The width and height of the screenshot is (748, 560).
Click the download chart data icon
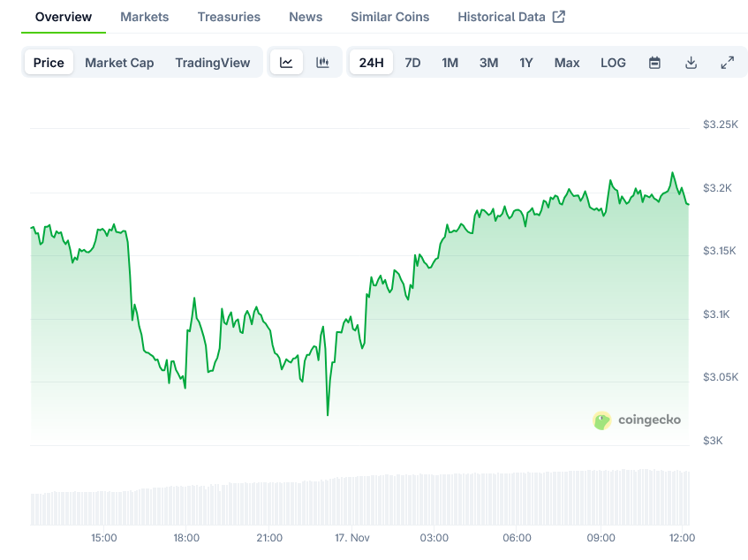(x=691, y=62)
